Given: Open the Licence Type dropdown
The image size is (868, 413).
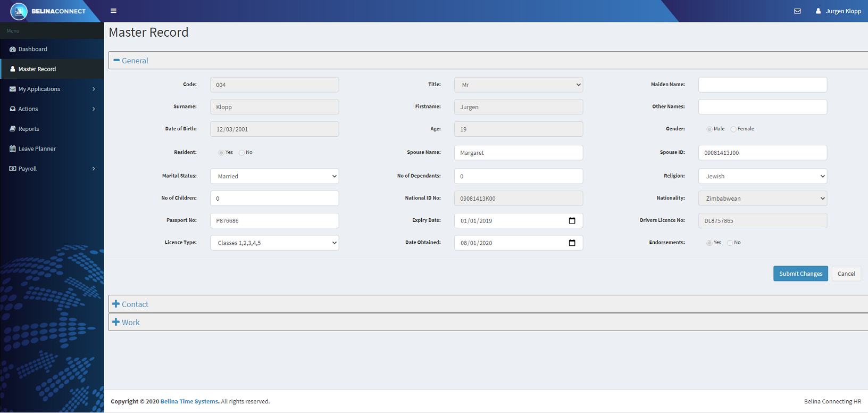Looking at the screenshot, I should pos(274,243).
